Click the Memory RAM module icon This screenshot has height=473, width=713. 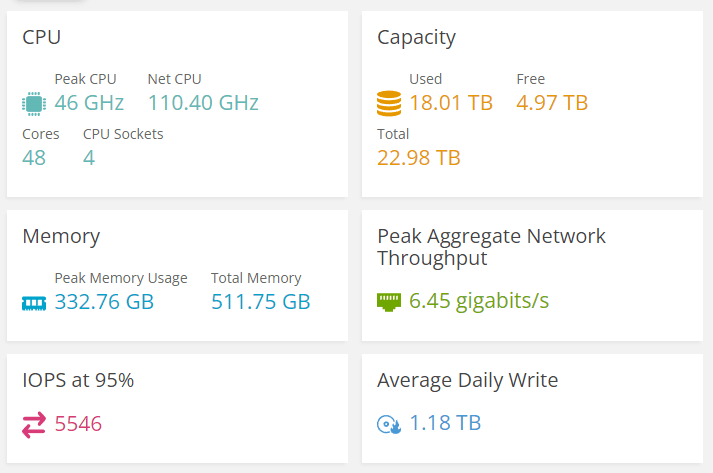pyautogui.click(x=34, y=302)
